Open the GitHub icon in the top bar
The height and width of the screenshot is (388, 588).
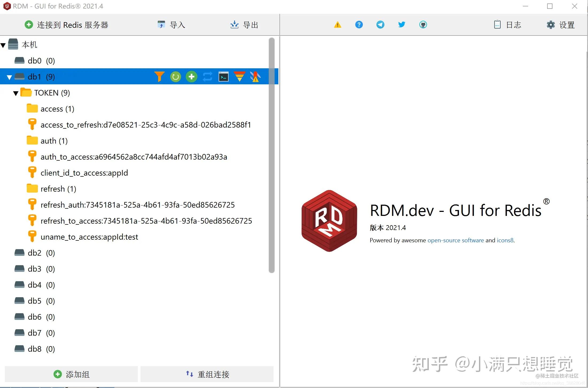click(423, 25)
